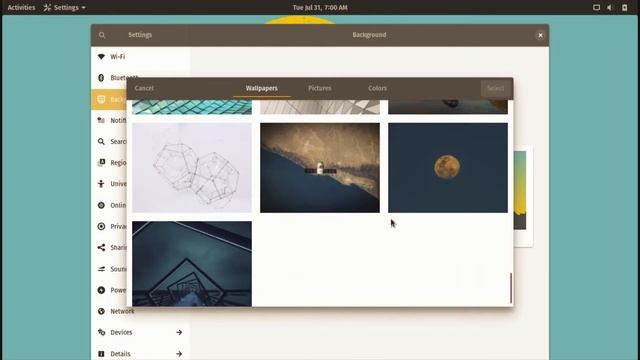Open Sound settings icon
640x360 pixels.
tap(101, 269)
